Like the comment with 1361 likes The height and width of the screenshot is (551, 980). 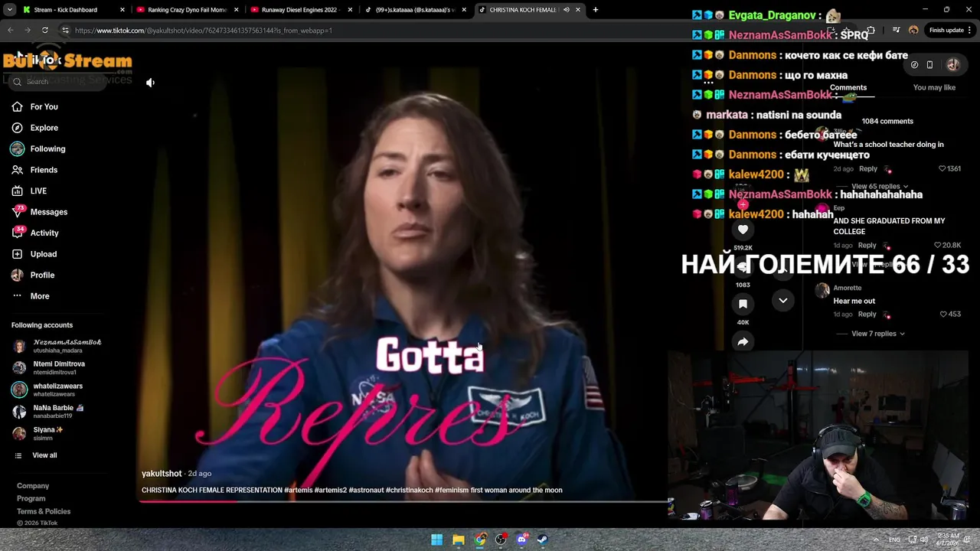949,168
